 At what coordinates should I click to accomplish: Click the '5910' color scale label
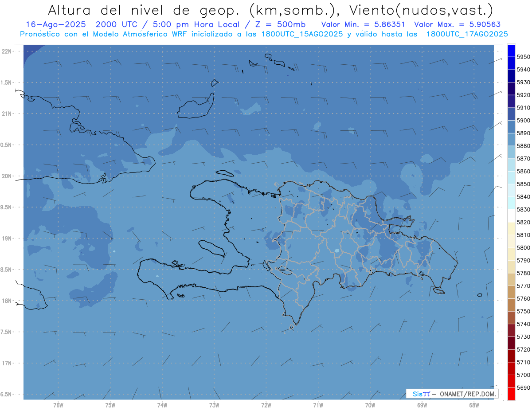pyautogui.click(x=524, y=108)
